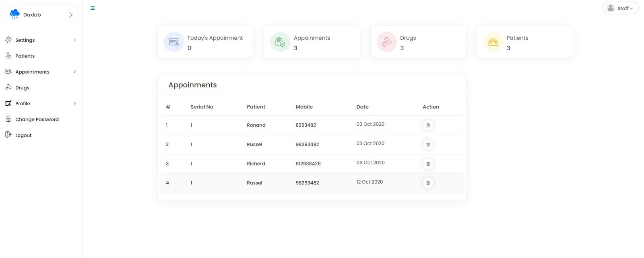Delete Russel's 03 Oct 2020 appointment

click(428, 145)
